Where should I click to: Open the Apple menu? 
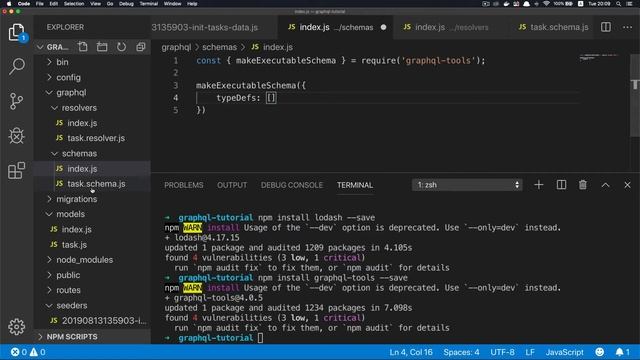point(9,4)
